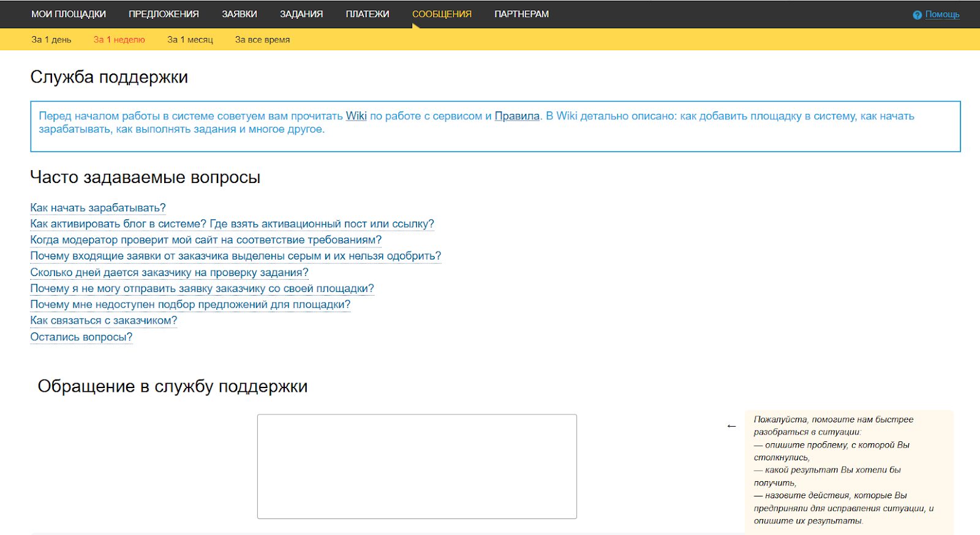Go to the Предложения section
Screen dimensions: 980x535
coord(164,14)
